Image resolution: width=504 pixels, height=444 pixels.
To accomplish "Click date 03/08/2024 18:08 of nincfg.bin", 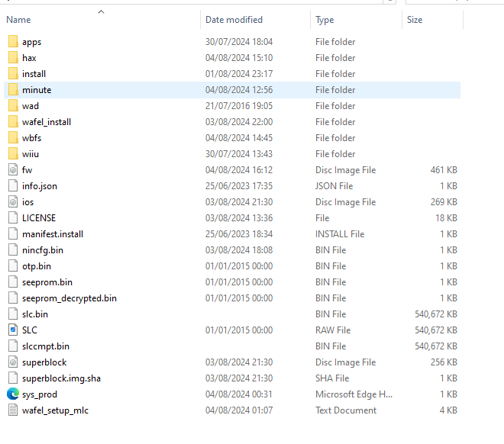I will pos(239,250).
